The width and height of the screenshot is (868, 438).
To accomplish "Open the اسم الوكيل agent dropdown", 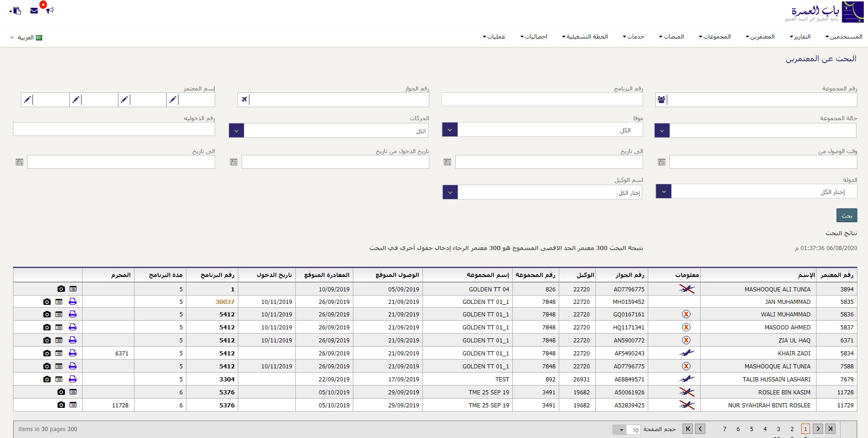I will [450, 192].
